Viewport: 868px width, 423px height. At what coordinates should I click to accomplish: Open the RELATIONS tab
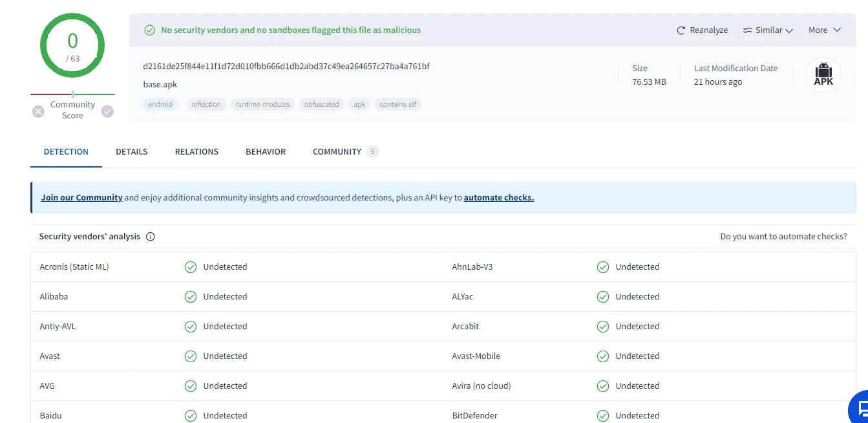pos(196,152)
